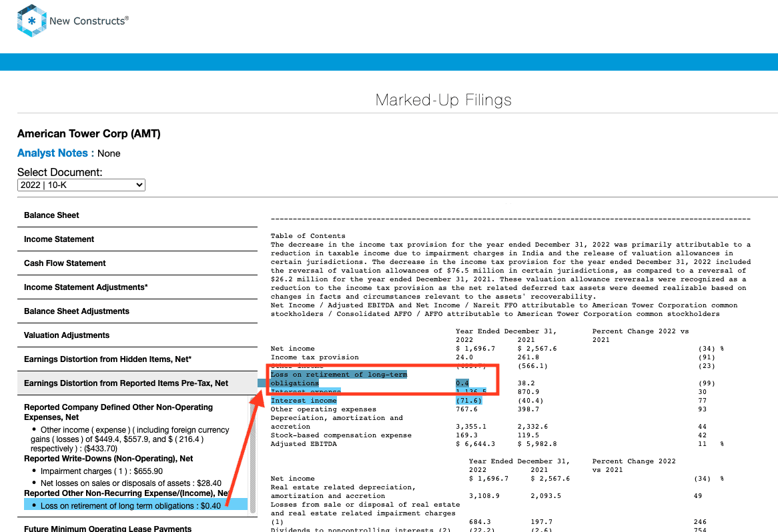Click the Analyst Notes link

55,153
